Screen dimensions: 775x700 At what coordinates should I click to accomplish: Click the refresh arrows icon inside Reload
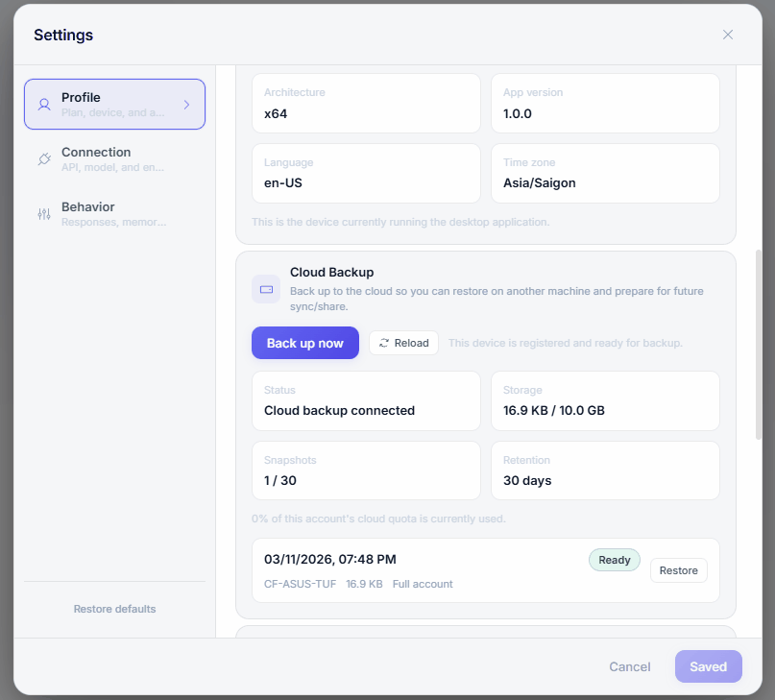pos(383,343)
